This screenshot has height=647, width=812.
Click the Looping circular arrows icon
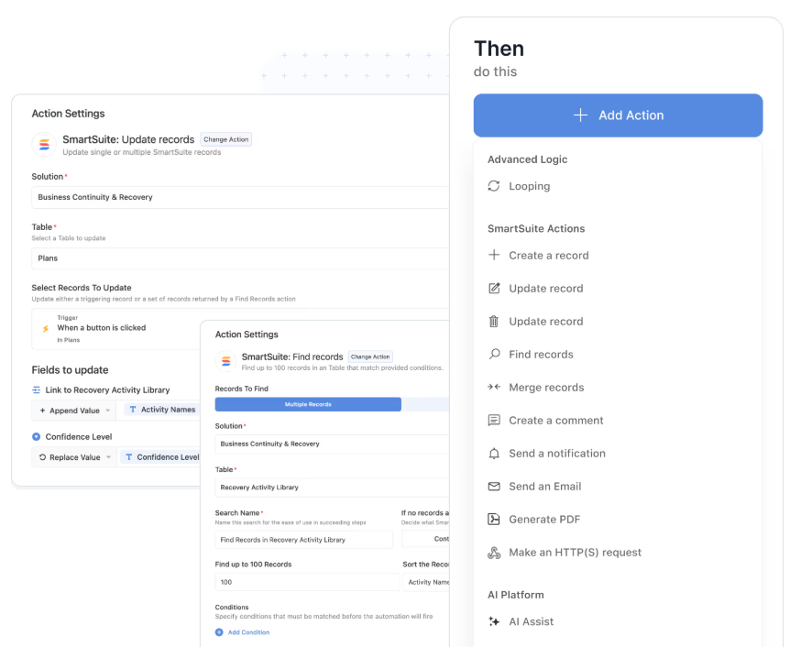[x=493, y=186]
